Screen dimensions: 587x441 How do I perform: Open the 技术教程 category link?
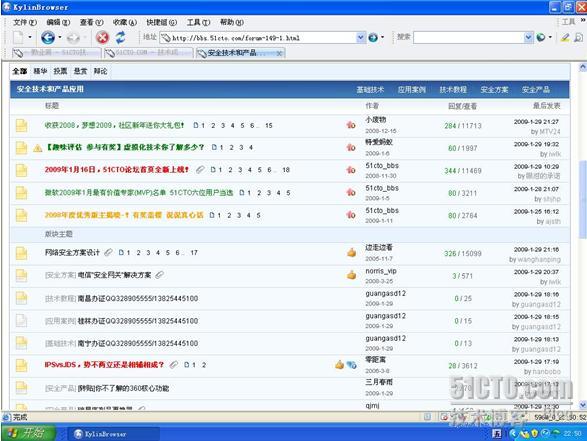coord(453,90)
